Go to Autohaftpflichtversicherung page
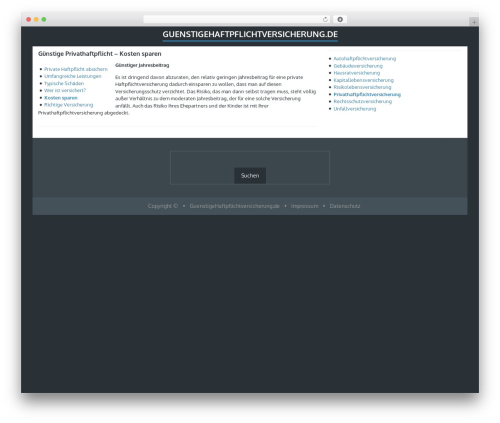 click(x=365, y=59)
